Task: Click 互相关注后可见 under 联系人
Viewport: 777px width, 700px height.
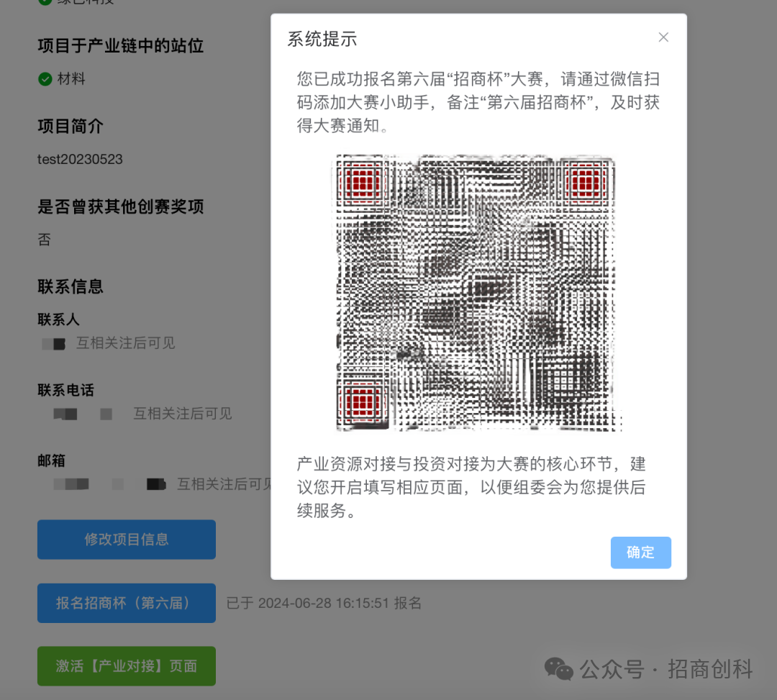Action: [125, 343]
